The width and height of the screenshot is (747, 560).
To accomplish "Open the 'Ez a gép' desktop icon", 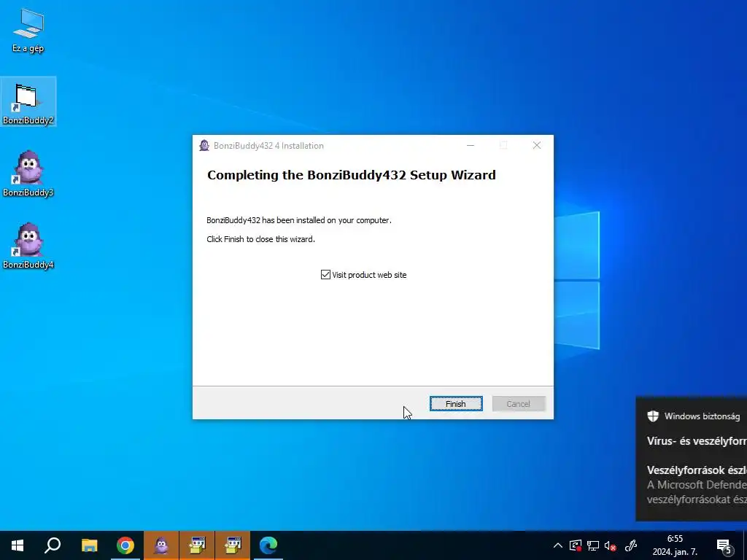I will (28, 31).
